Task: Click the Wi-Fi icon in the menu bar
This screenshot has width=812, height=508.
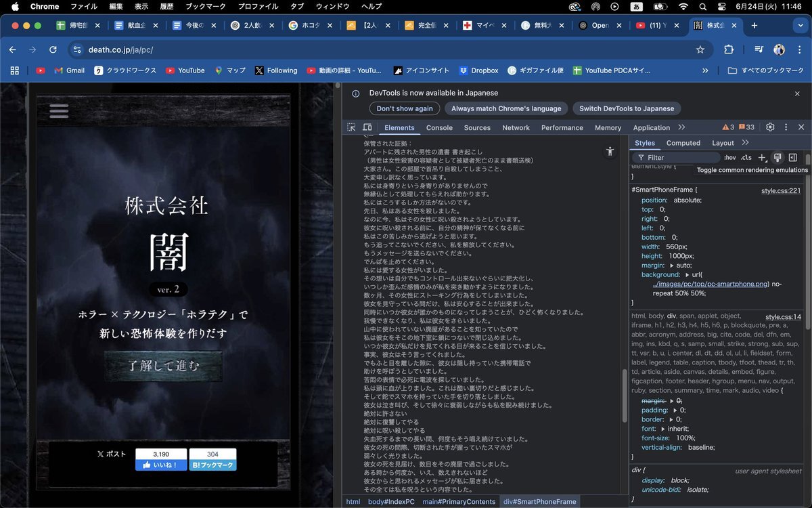Action: (683, 7)
